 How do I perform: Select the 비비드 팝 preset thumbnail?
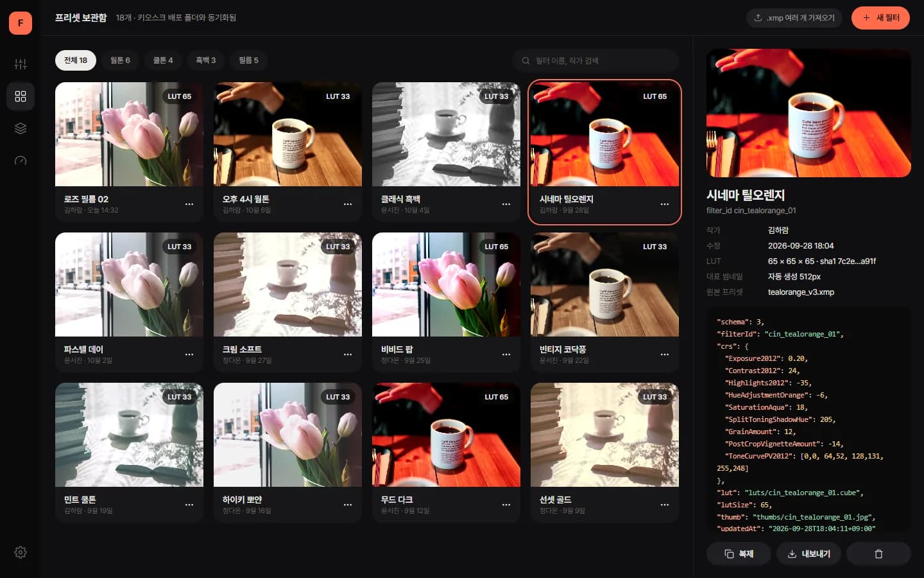[446, 285]
